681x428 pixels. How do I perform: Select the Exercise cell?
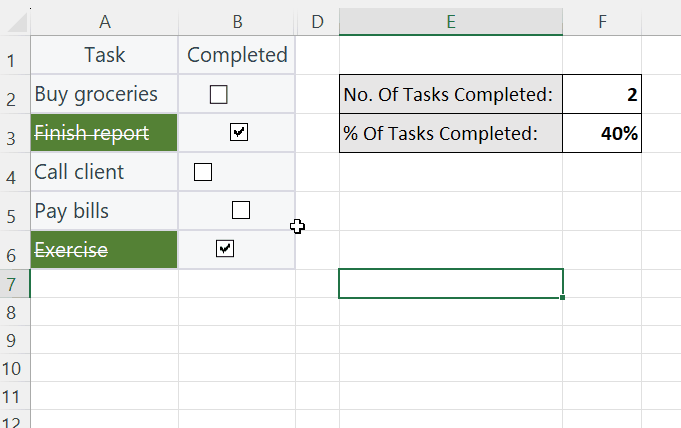(104, 250)
